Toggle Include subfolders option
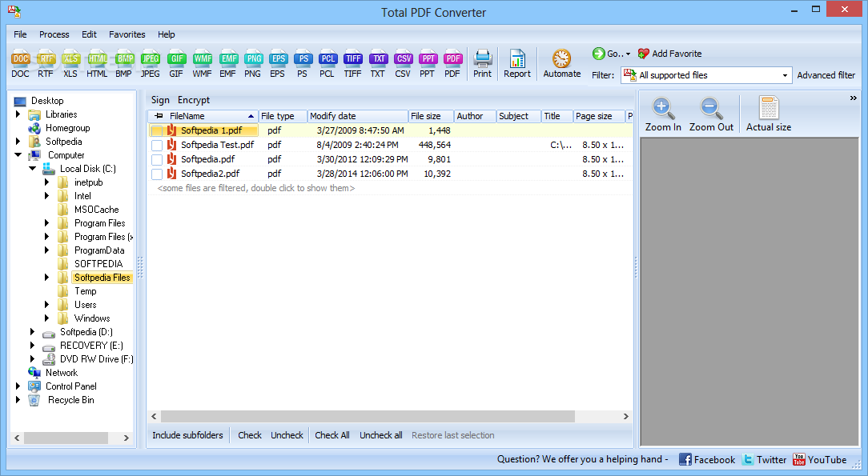868x476 pixels. click(187, 435)
